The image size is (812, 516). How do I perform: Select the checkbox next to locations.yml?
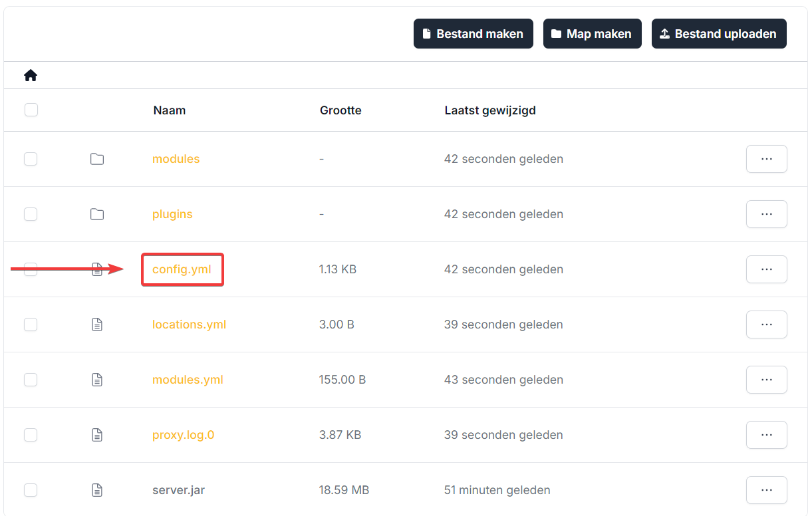(31, 324)
